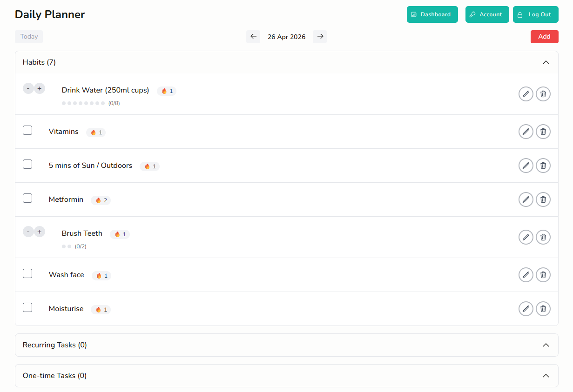Click the Daily Planner title
This screenshot has height=392, width=573.
pyautogui.click(x=50, y=14)
